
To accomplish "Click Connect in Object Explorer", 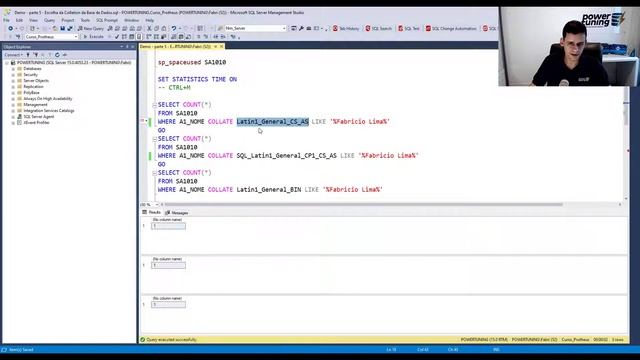I will click(x=13, y=55).
